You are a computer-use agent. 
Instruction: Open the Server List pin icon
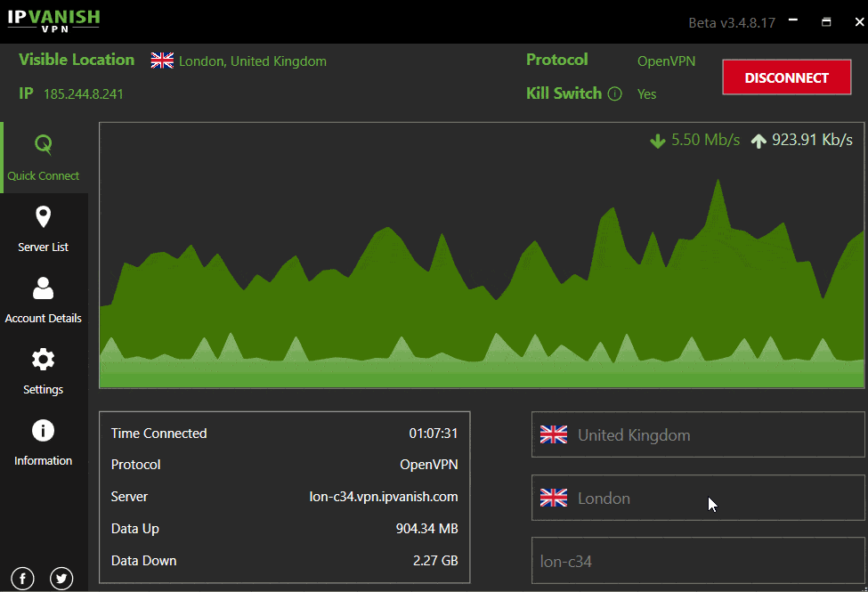[x=44, y=217]
